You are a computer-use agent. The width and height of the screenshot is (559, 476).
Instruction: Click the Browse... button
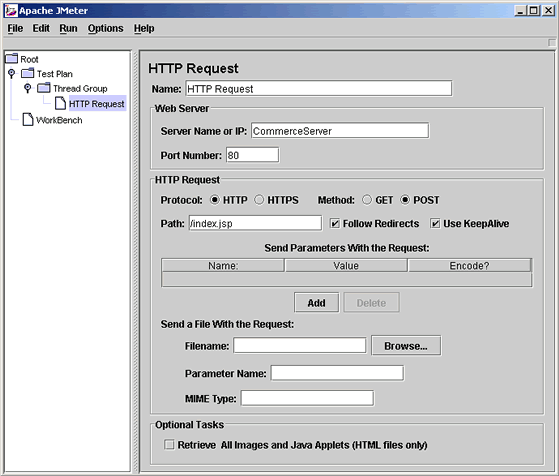coord(406,346)
